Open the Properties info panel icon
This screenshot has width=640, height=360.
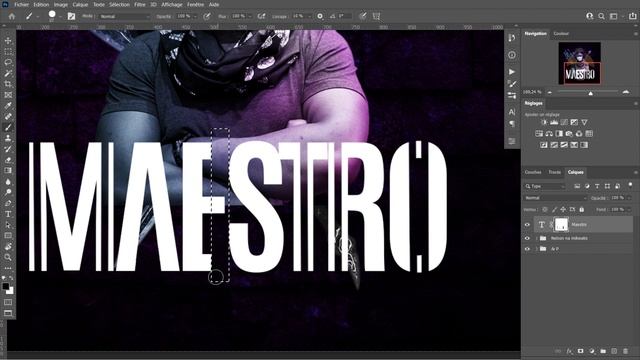[512, 55]
